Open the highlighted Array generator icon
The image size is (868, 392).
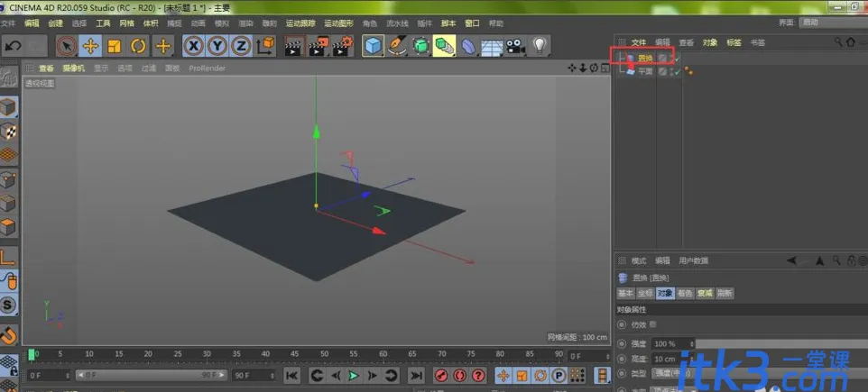tap(445, 47)
